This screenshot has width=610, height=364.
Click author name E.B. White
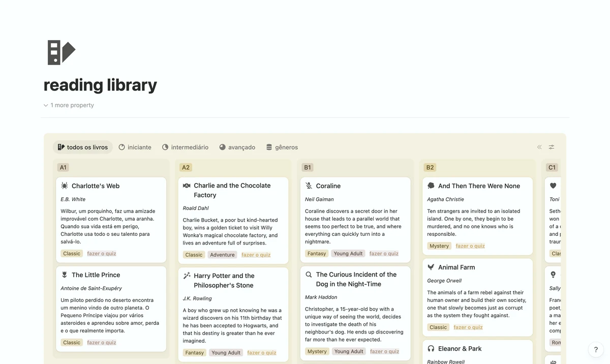[73, 199]
